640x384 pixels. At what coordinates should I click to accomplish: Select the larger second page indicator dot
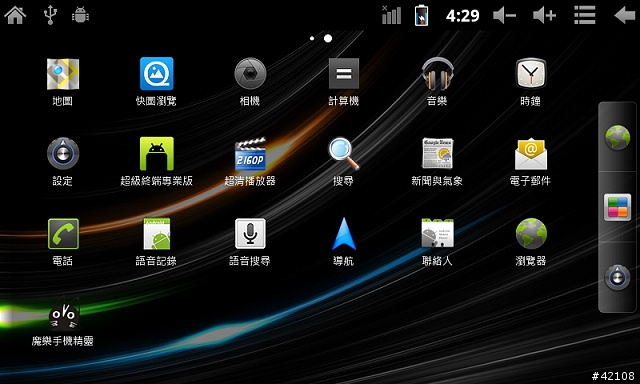[x=328, y=38]
